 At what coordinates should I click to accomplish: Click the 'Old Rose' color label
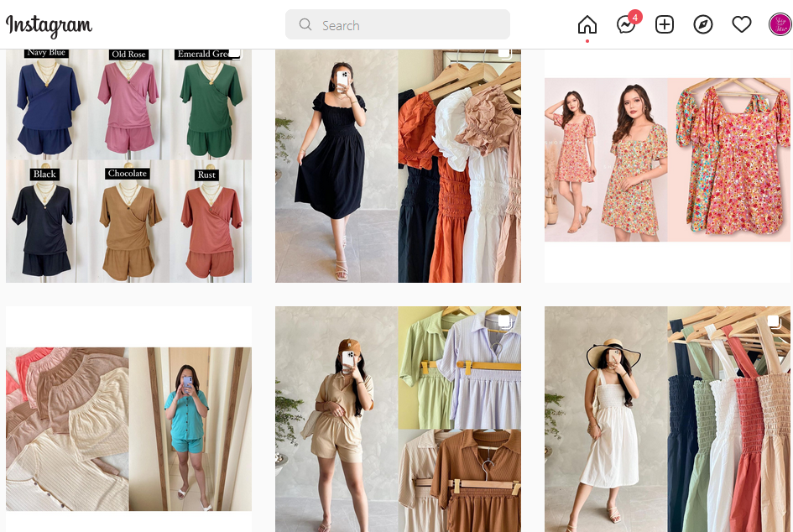click(x=128, y=54)
